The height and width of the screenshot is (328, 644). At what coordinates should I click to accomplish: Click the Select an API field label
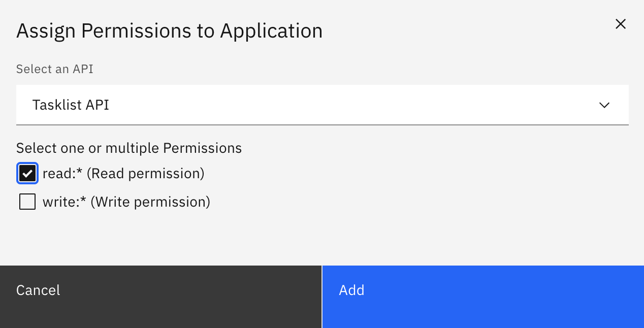click(x=54, y=69)
